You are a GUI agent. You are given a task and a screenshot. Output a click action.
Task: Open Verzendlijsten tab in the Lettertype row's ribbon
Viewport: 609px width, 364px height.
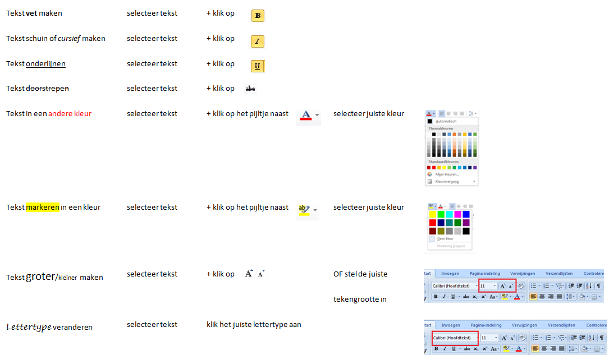(x=561, y=325)
